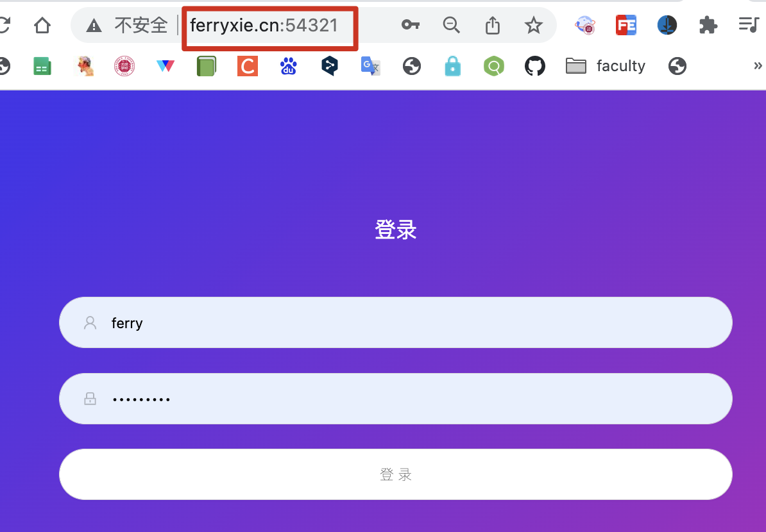The height and width of the screenshot is (532, 766).
Task: Click the ferryxie.cn:54321 address bar URL
Action: (264, 26)
